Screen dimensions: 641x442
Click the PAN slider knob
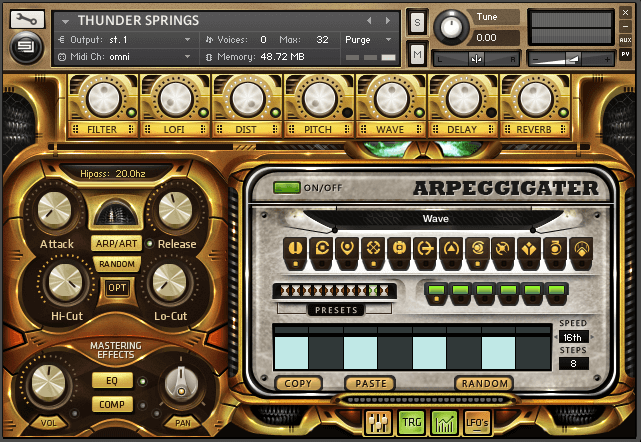point(179,383)
